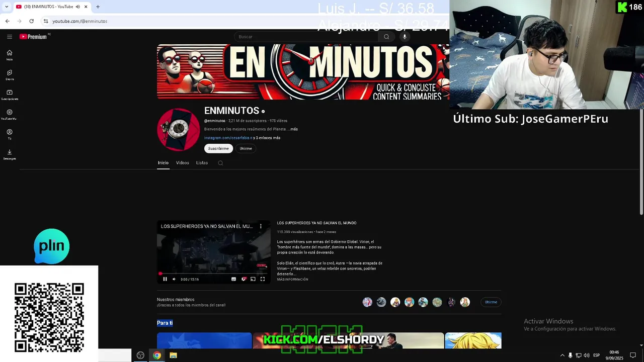644x362 pixels.
Task: Open OBS icon on the taskbar
Action: click(140, 355)
